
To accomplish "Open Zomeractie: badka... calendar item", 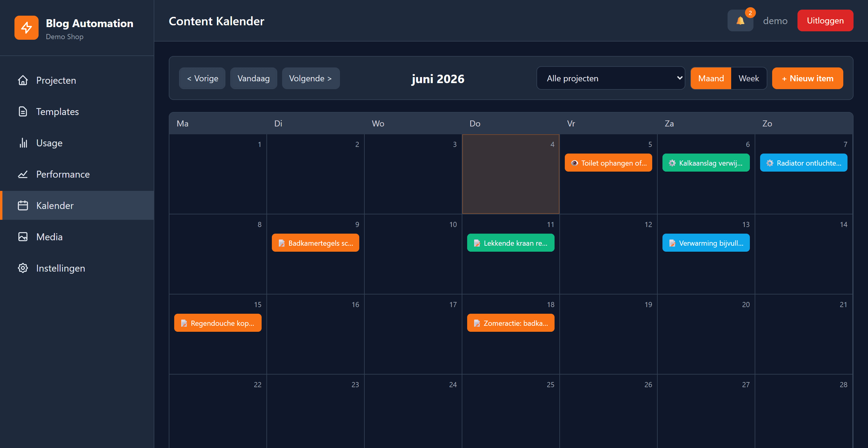I will tap(511, 323).
